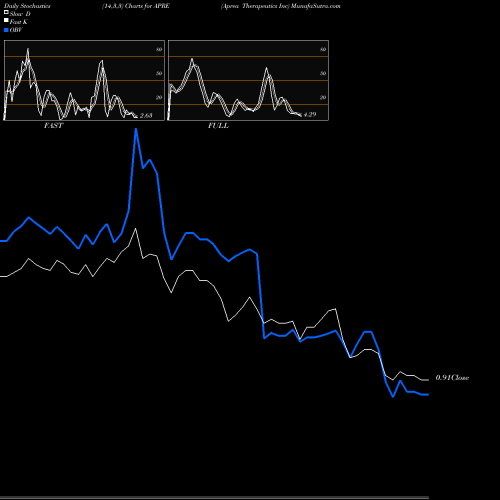This screenshot has width=500, height=500.
Task: Click the 80 level label in FAST chart
Action: click(159, 49)
